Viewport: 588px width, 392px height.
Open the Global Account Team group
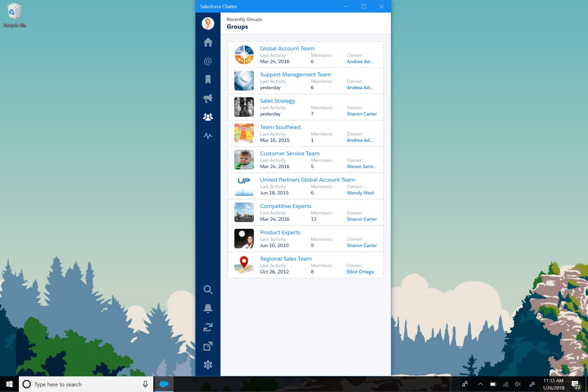[287, 48]
